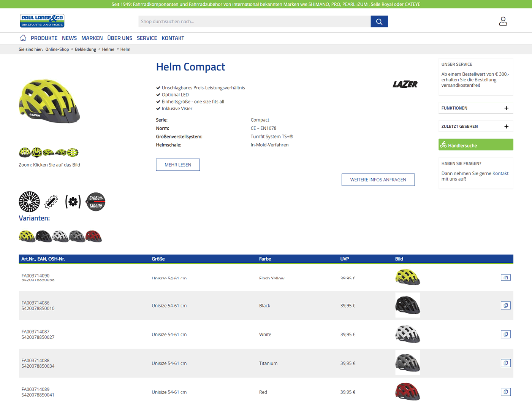Click the UVP column header
Image resolution: width=532 pixels, height=403 pixels.
(x=345, y=259)
